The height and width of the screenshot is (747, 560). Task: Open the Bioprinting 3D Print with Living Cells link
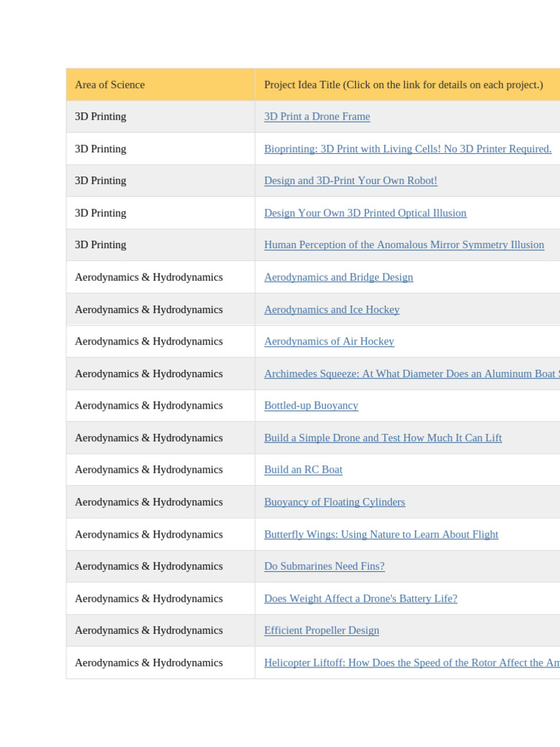click(408, 149)
